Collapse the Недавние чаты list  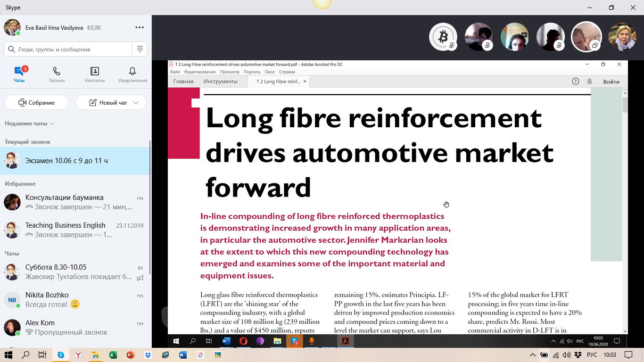[52, 124]
